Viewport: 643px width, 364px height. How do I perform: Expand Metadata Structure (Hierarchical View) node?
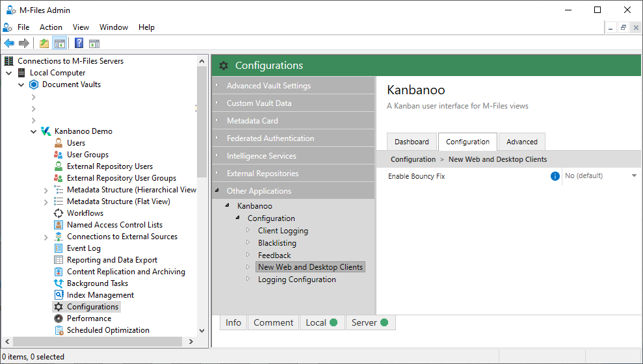[x=46, y=190]
